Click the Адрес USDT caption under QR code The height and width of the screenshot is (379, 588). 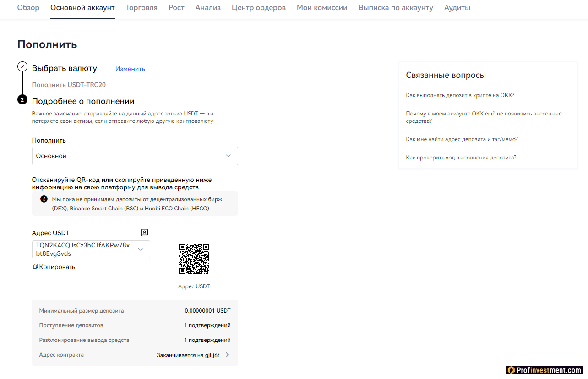pos(194,286)
